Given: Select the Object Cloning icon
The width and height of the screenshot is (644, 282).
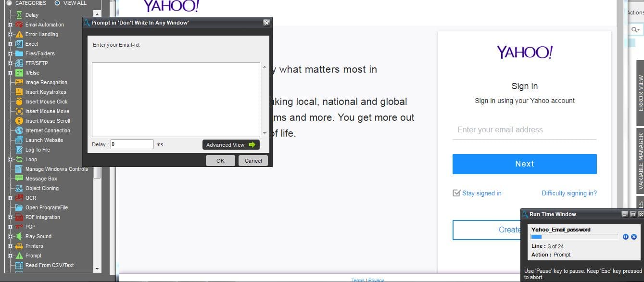Looking at the screenshot, I should click(x=19, y=188).
